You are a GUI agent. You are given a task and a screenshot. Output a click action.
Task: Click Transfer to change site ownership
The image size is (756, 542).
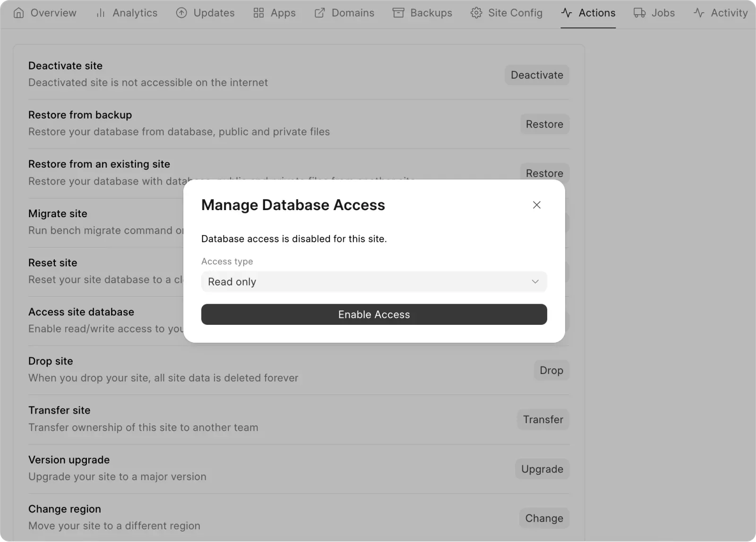tap(542, 419)
